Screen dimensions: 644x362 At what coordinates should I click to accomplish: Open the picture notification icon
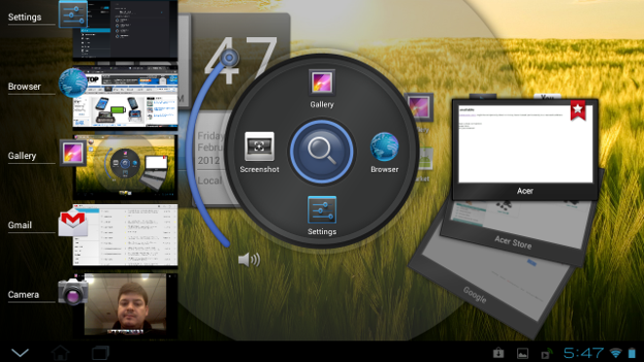(x=522, y=353)
